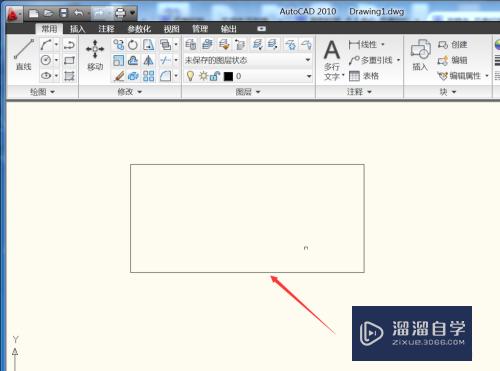The width and height of the screenshot is (500, 371).
Task: Select the Rotate tool icon
Action: click(133, 44)
